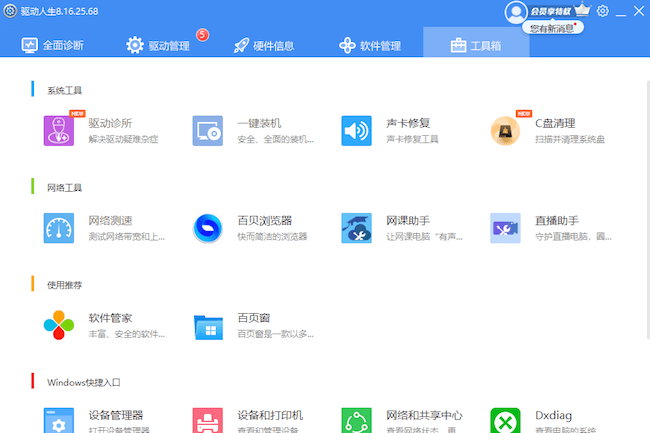Click the 软件管家 title text
The width and height of the screenshot is (650, 433).
click(x=110, y=318)
